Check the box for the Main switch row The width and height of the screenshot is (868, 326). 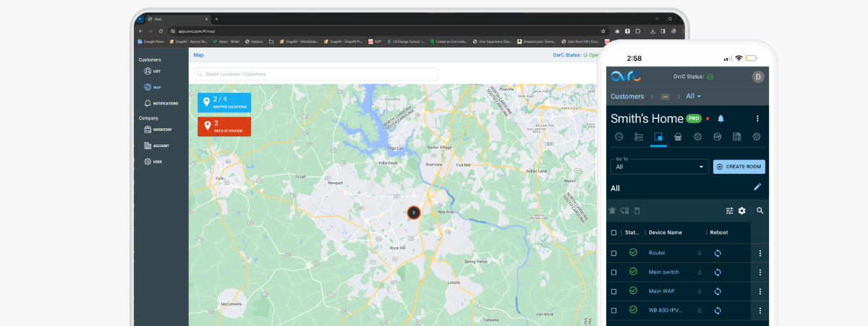614,272
